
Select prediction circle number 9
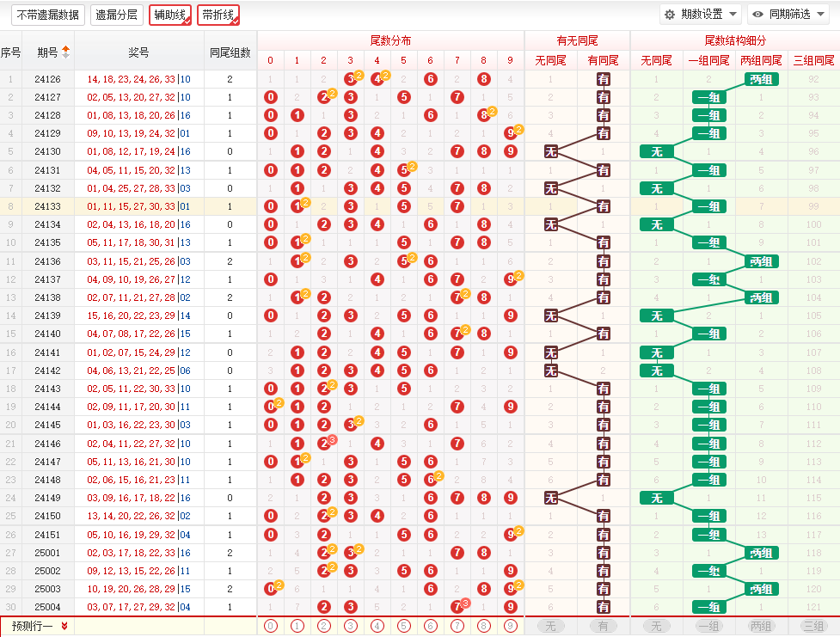point(511,626)
